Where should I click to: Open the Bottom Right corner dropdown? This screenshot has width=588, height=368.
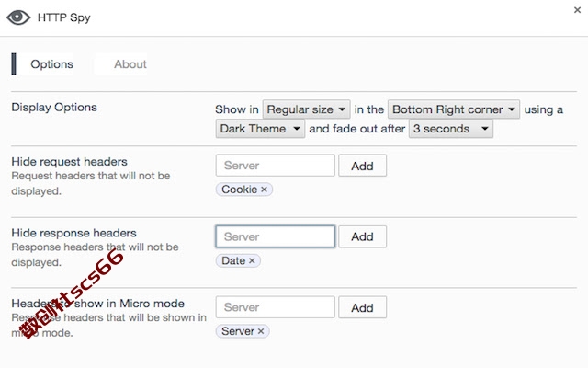click(x=454, y=109)
